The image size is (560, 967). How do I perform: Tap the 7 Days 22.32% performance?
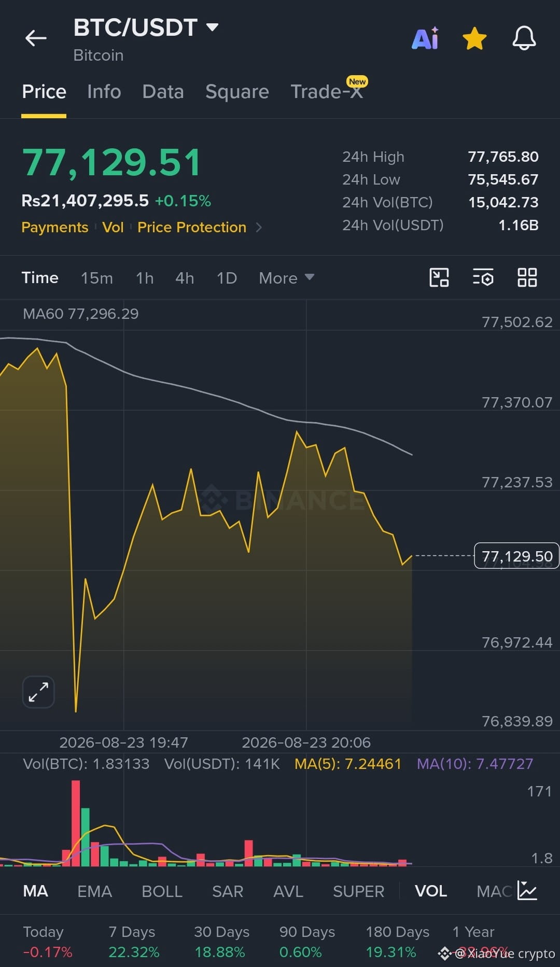pyautogui.click(x=134, y=942)
